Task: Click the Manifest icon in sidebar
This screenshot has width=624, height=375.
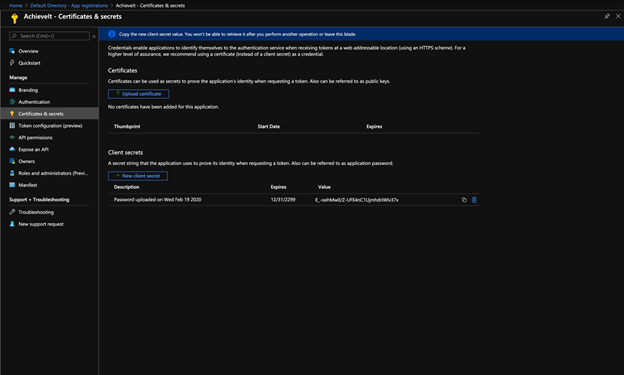Action: (x=12, y=185)
